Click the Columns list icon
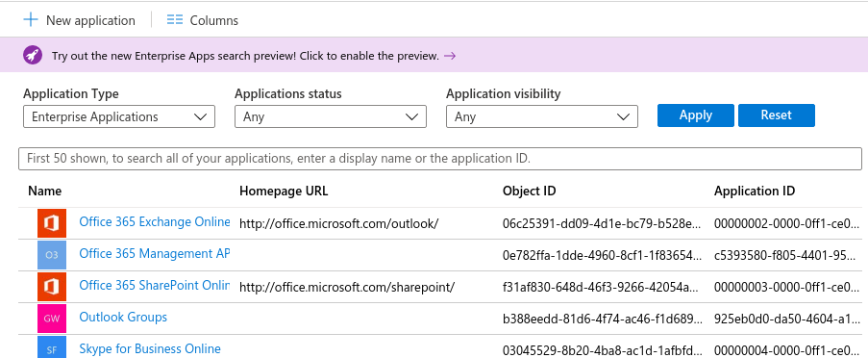This screenshot has height=358, width=868. [175, 20]
